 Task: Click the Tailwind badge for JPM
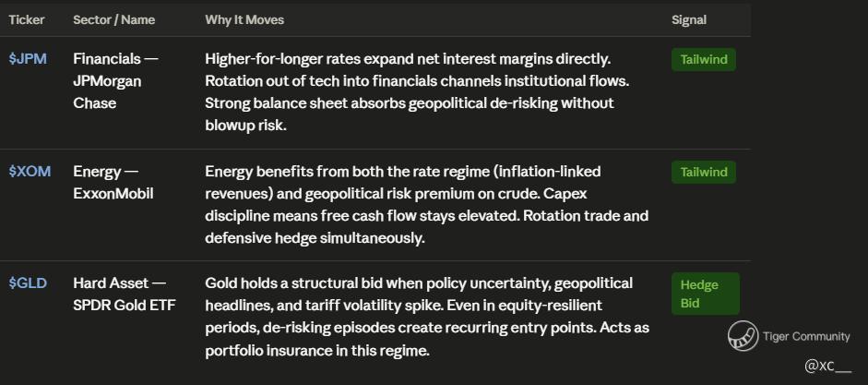pyautogui.click(x=704, y=60)
